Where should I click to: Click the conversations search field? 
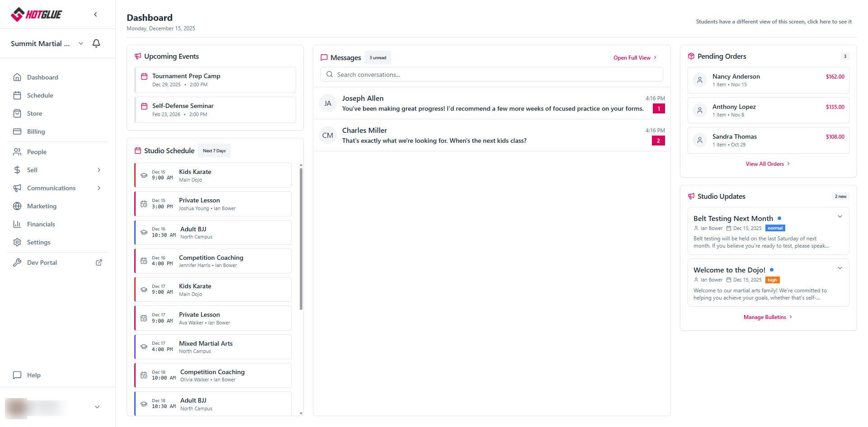click(x=491, y=74)
